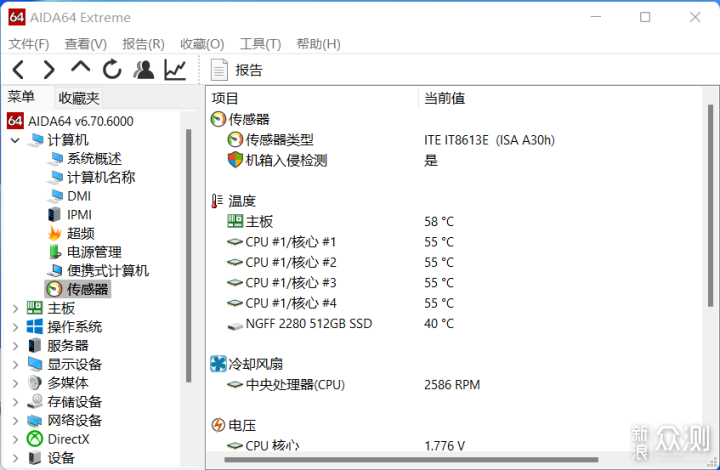Expand the 操作系统 tree node

(15, 327)
